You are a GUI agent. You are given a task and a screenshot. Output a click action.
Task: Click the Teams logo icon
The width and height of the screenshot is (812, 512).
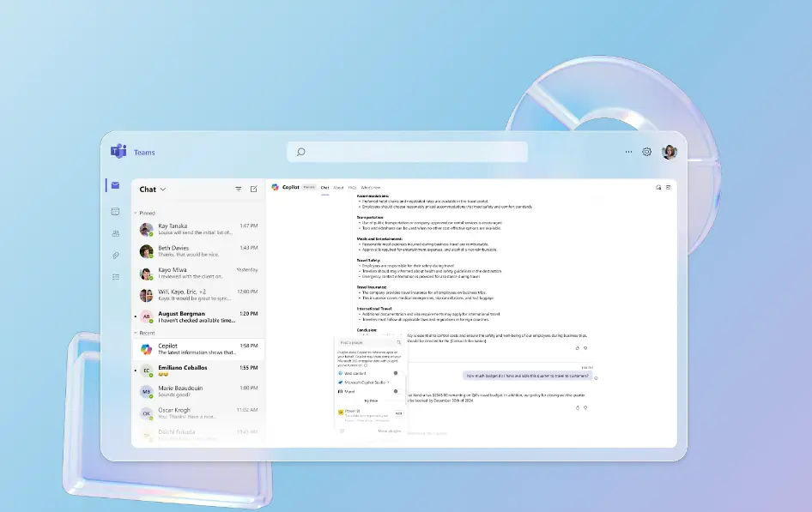pos(118,152)
